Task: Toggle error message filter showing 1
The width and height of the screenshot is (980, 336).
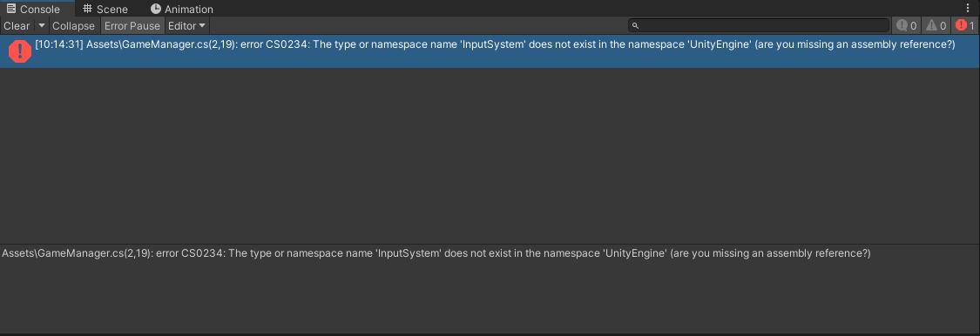Action: point(965,25)
